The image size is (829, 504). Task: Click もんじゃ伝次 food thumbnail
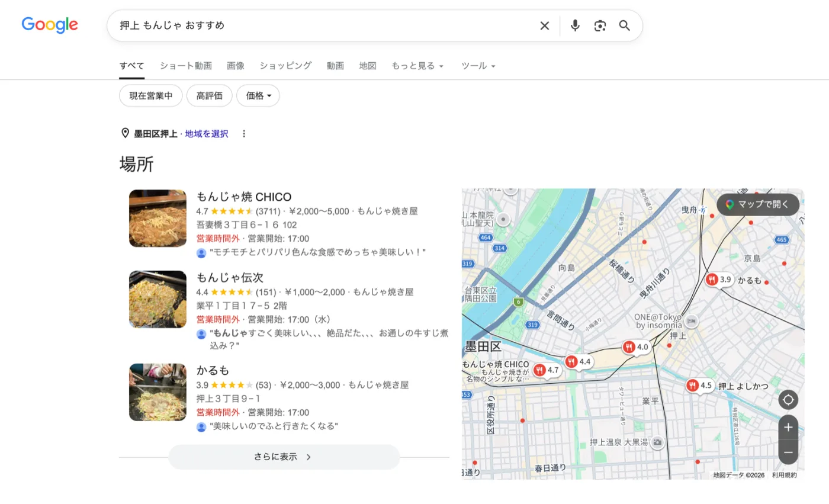[x=158, y=299]
